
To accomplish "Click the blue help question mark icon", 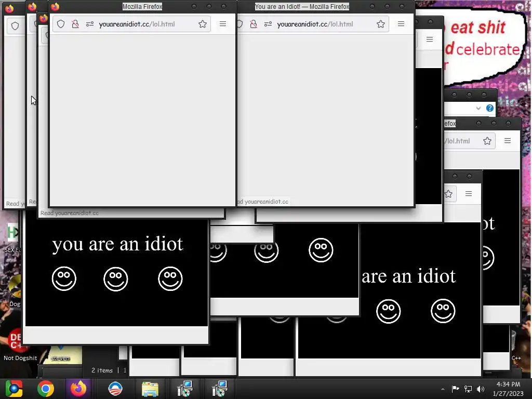I will (489, 108).
